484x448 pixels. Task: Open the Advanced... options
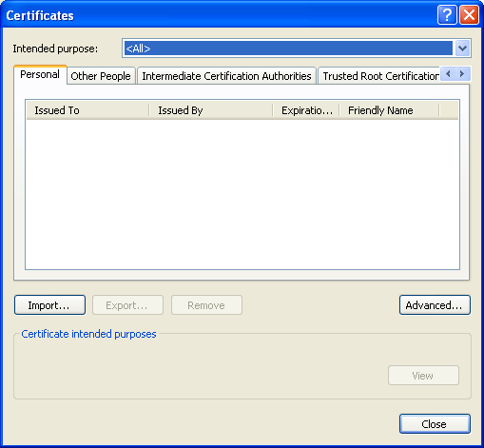coord(435,305)
